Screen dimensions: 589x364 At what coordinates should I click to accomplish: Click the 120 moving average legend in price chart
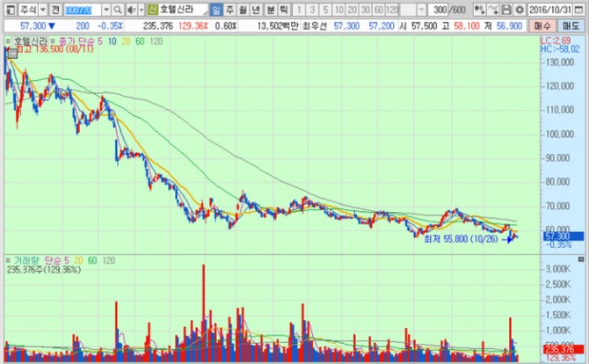(156, 41)
